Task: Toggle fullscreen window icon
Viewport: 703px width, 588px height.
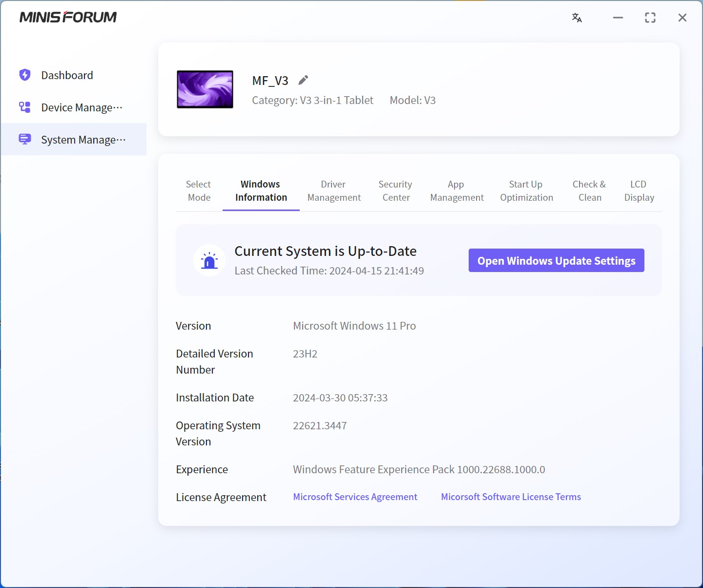Action: click(650, 18)
